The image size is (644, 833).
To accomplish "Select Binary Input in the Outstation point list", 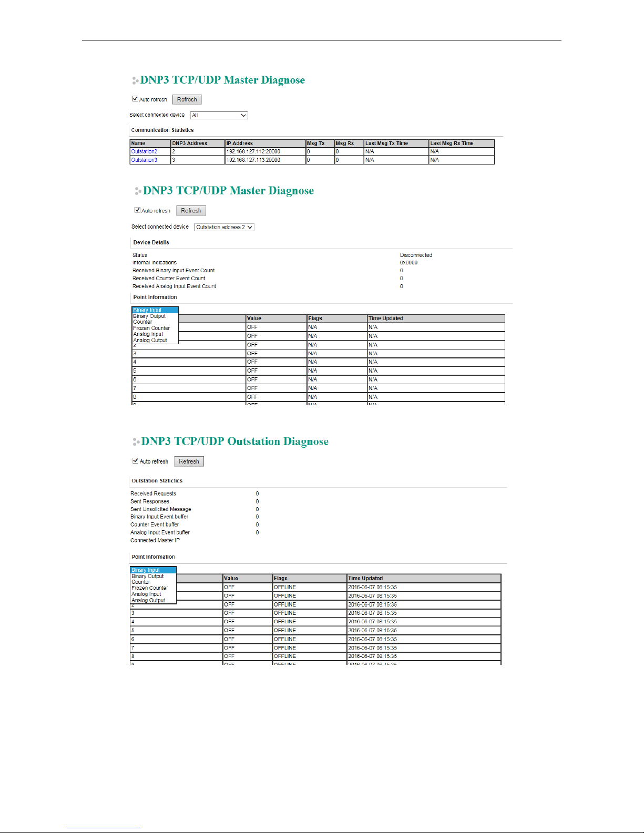I will [x=153, y=570].
